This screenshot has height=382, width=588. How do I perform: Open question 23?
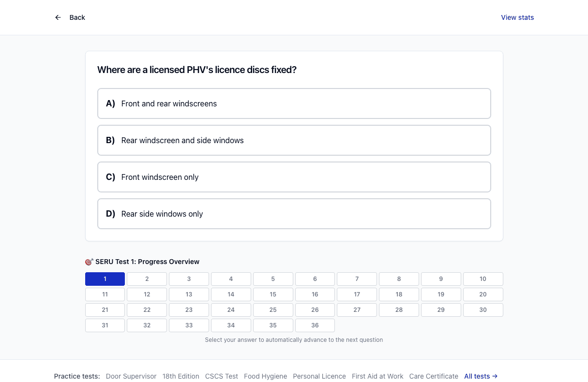[189, 310]
